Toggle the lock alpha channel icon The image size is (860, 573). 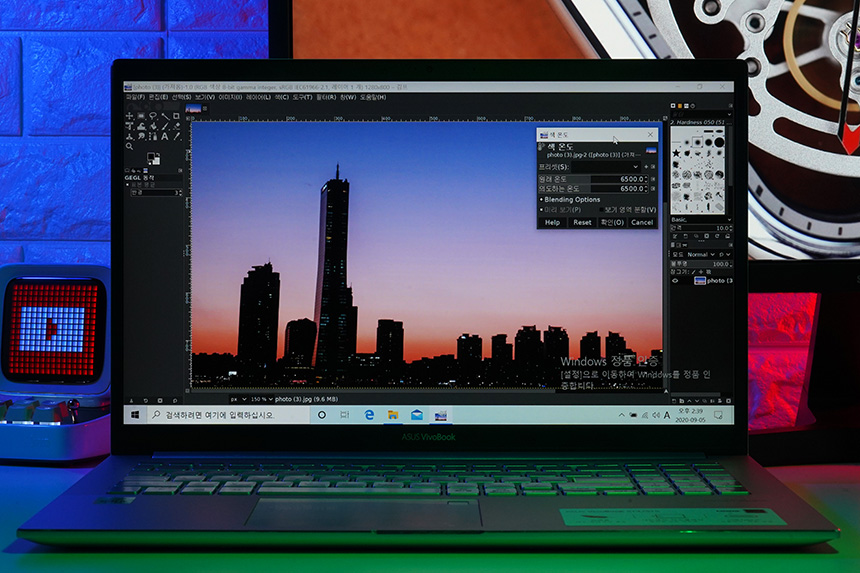pyautogui.click(x=709, y=272)
